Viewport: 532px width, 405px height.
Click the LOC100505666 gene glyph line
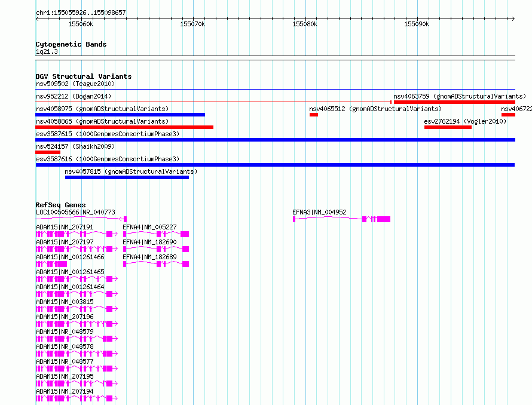[x=81, y=219]
